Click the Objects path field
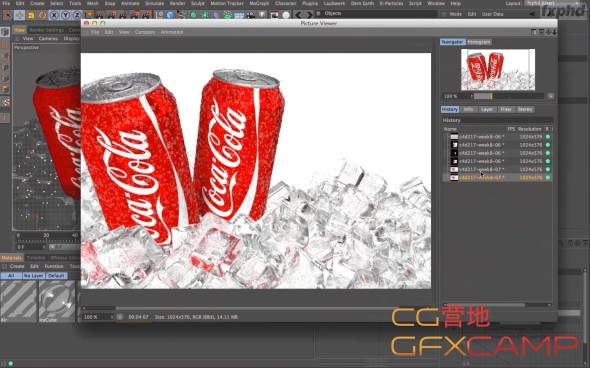The height and width of the screenshot is (368, 590). click(376, 14)
